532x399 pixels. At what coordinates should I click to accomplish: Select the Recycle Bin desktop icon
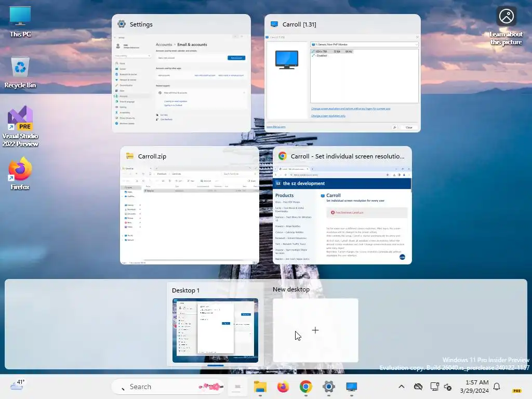pyautogui.click(x=20, y=72)
